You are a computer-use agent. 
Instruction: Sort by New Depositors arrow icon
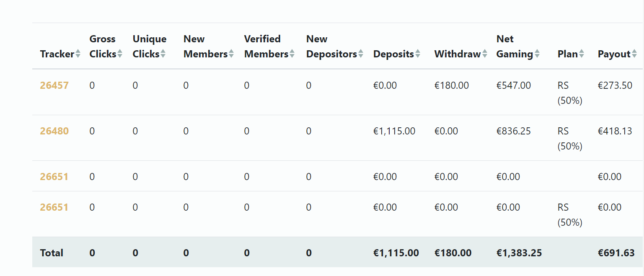click(360, 54)
